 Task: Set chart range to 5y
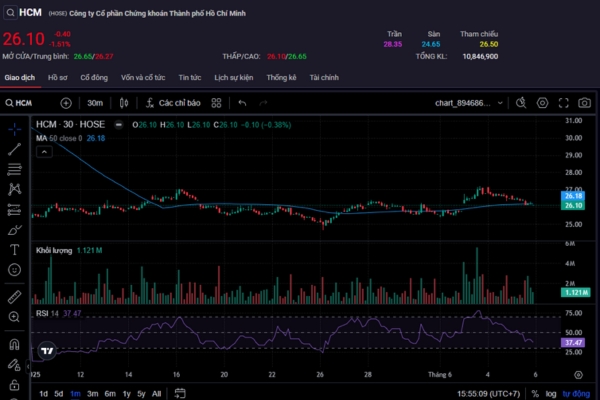(x=142, y=393)
